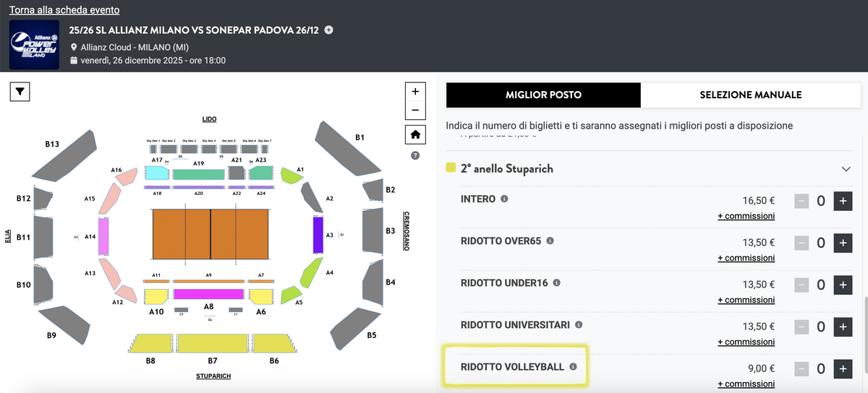Click the purple A3 sector on map
Image resolution: width=868 pixels, height=393 pixels.
pos(318,235)
